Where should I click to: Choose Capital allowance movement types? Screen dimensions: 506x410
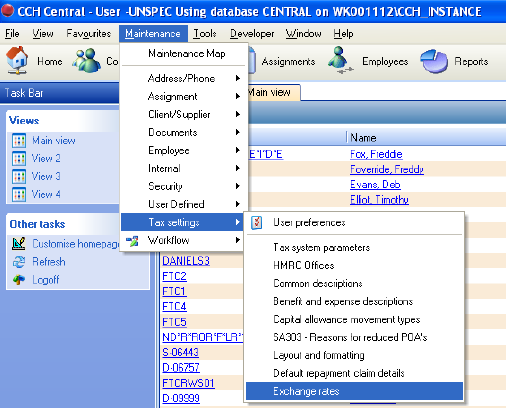tap(354, 319)
